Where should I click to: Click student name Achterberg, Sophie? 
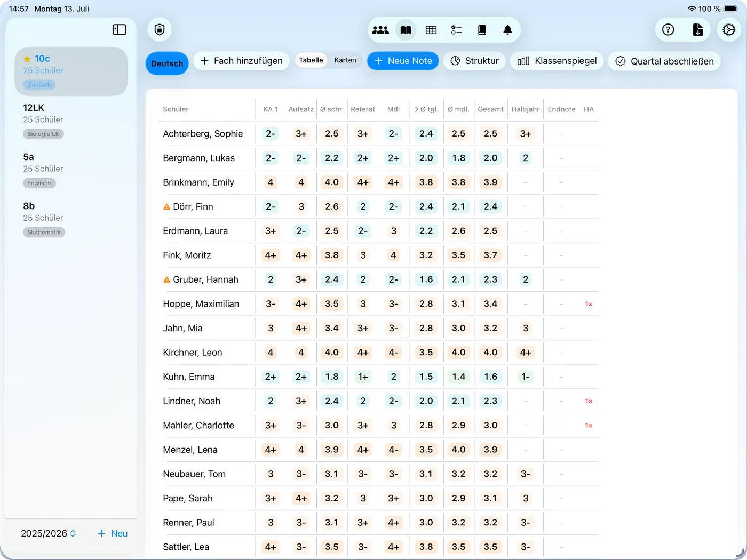[x=203, y=134]
